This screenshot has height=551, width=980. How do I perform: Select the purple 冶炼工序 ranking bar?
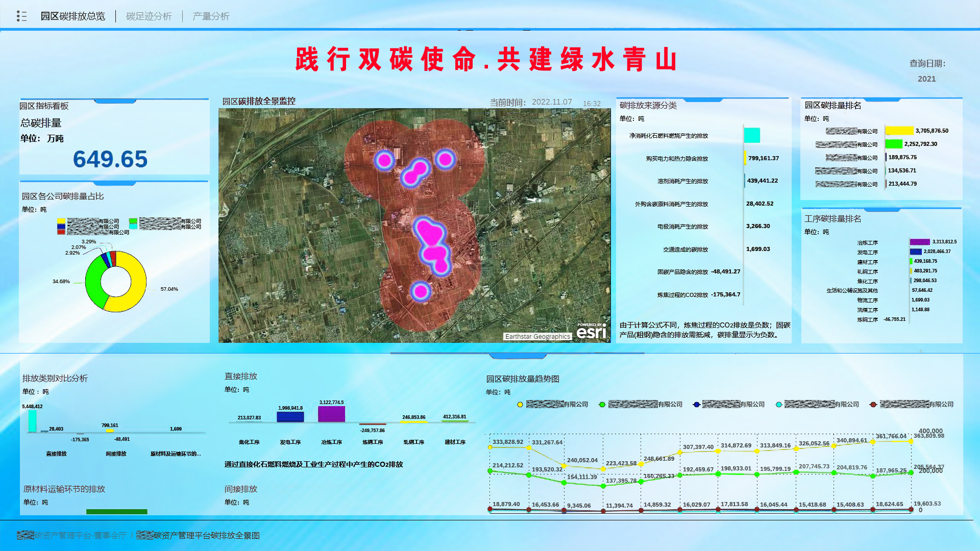point(920,242)
